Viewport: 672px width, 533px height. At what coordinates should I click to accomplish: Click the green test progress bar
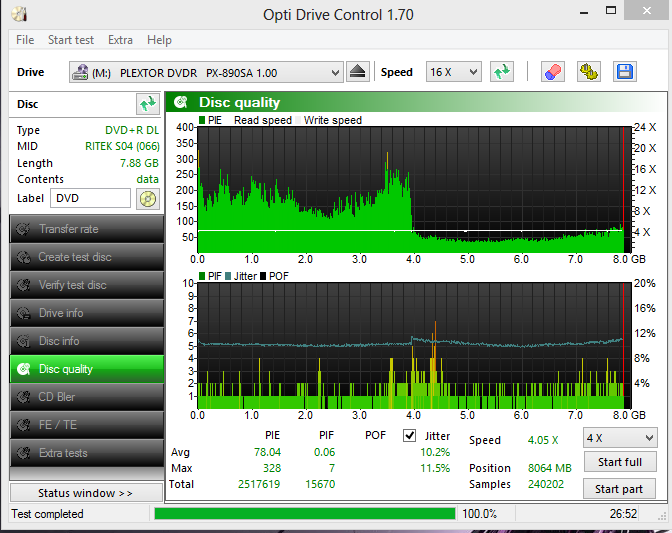(x=305, y=513)
